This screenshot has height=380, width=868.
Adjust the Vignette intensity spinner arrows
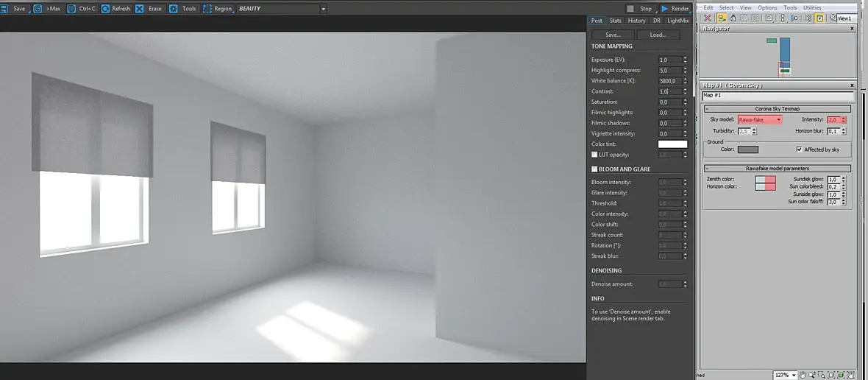click(x=686, y=133)
